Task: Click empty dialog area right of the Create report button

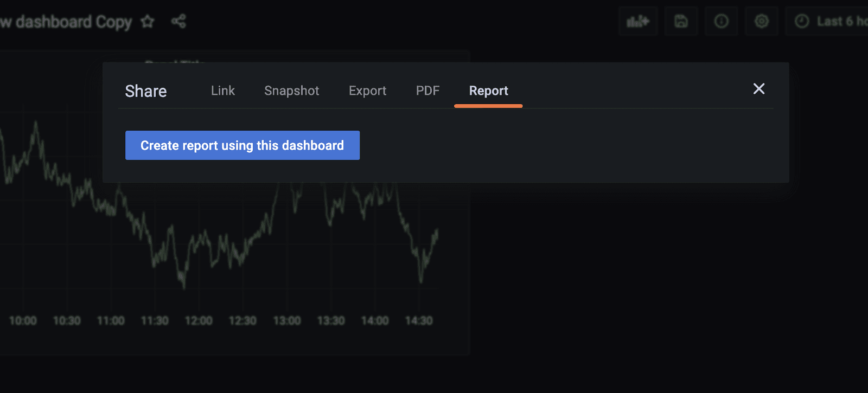Action: pos(542,146)
